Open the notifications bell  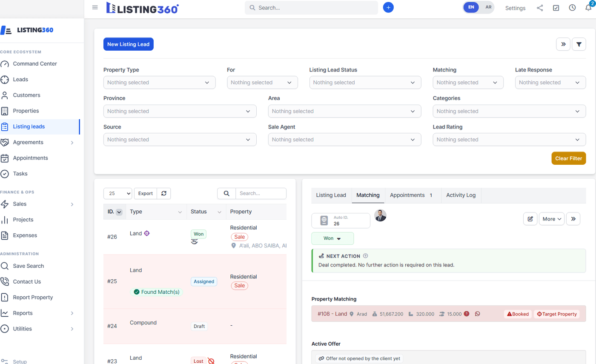tap(588, 8)
